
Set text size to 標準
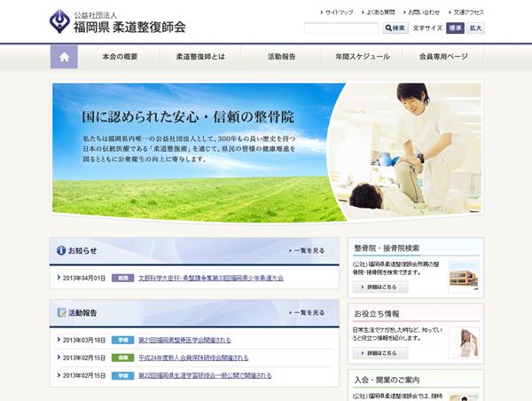pos(455,28)
